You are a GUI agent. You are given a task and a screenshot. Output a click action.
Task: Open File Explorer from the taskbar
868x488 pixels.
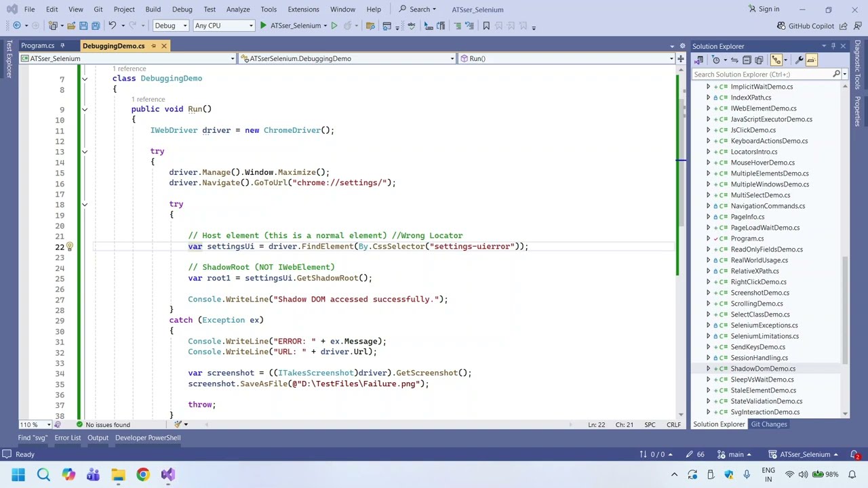118,474
